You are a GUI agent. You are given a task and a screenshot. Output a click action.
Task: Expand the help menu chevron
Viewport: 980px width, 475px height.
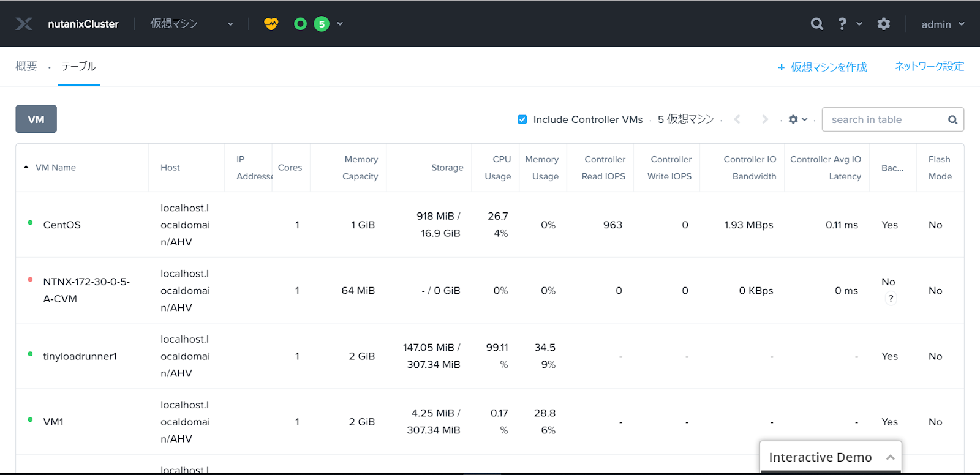[859, 24]
